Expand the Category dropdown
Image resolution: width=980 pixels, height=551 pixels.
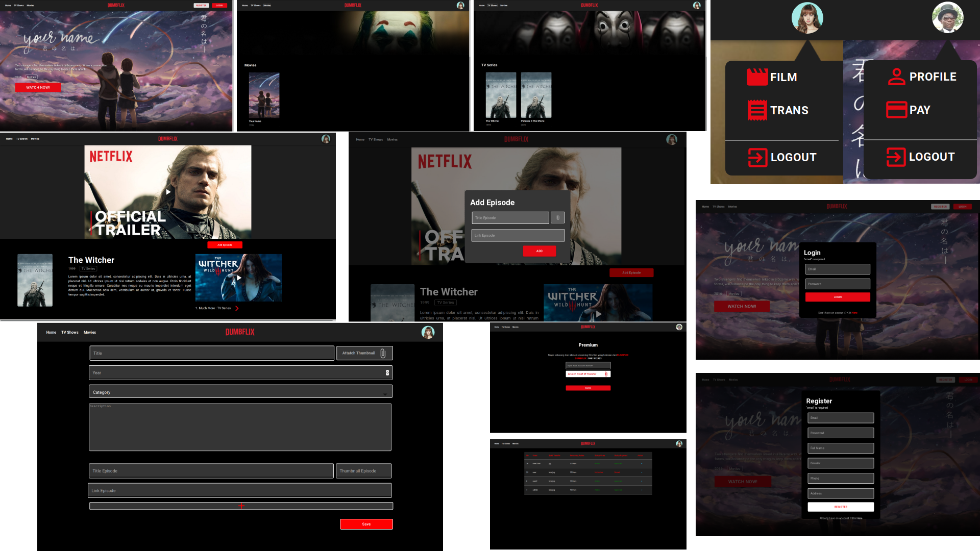[385, 393]
